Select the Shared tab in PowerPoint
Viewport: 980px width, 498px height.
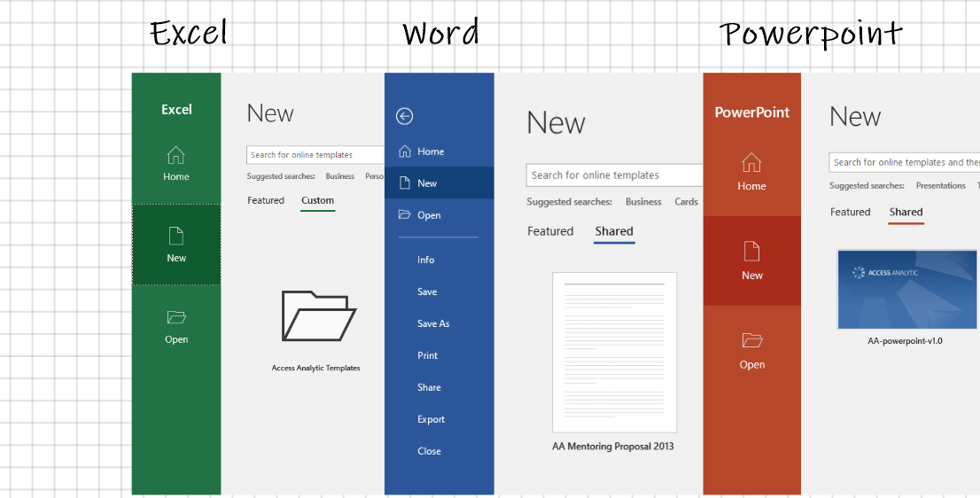click(906, 212)
